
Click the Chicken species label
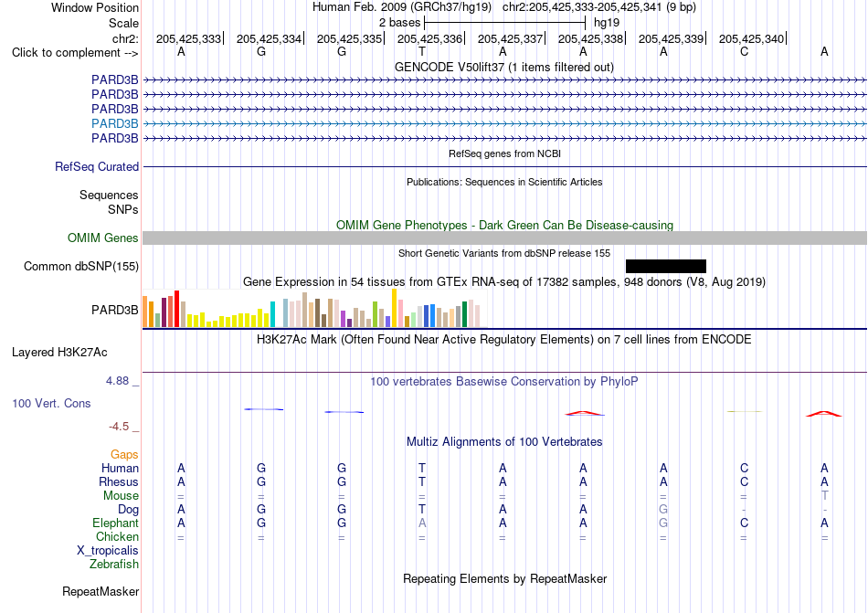(117, 536)
